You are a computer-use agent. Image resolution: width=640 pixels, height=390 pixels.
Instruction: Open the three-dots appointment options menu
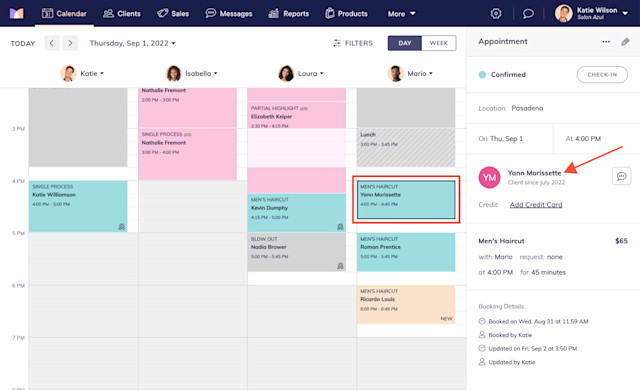[x=606, y=42]
